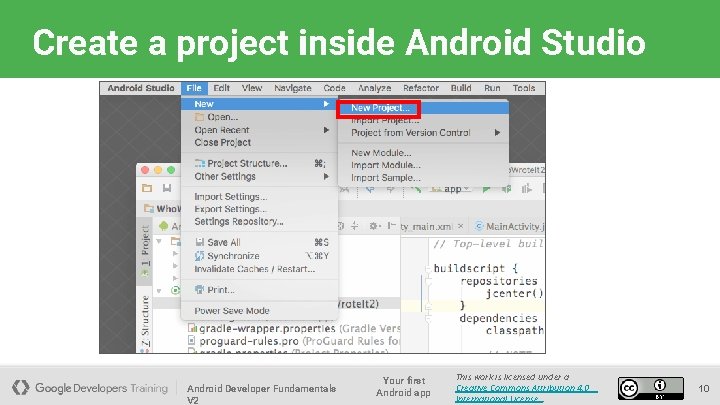Open the Edit menu
This screenshot has width=720, height=405.
point(221,88)
